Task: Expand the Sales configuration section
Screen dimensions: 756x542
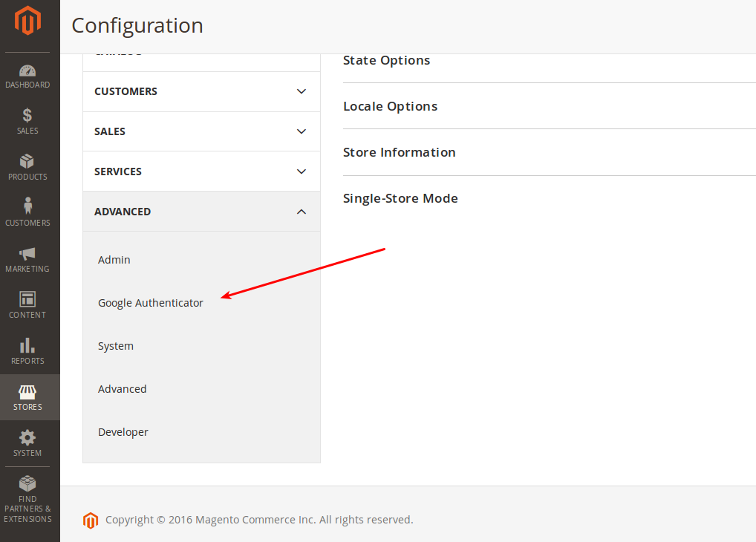Action: 201,131
